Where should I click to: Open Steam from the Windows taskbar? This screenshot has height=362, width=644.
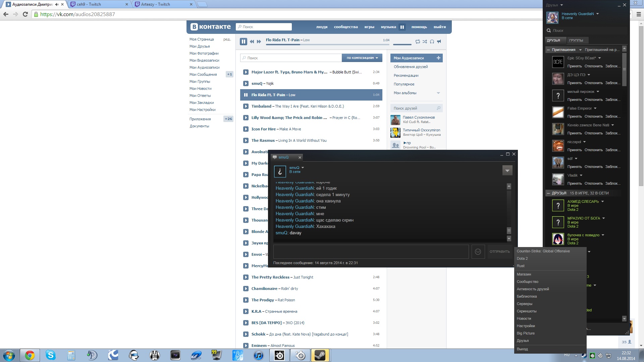click(320, 355)
